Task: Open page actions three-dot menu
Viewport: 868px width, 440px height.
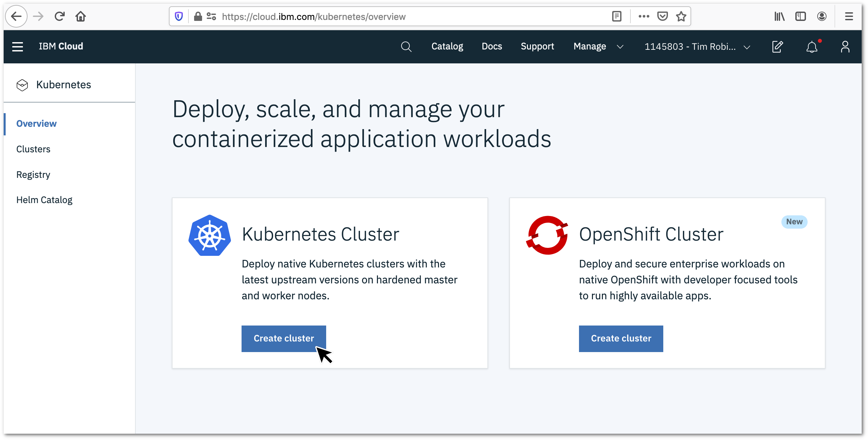Action: click(x=644, y=16)
